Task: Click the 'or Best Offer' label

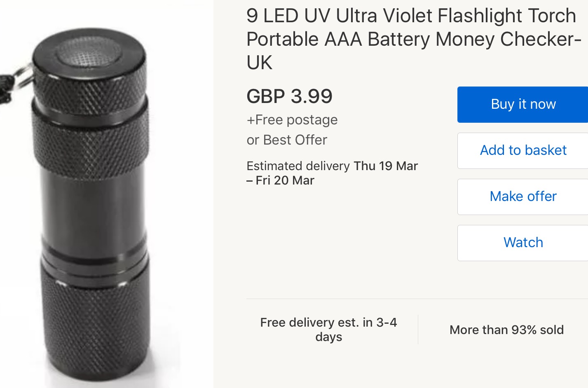Action: point(287,140)
